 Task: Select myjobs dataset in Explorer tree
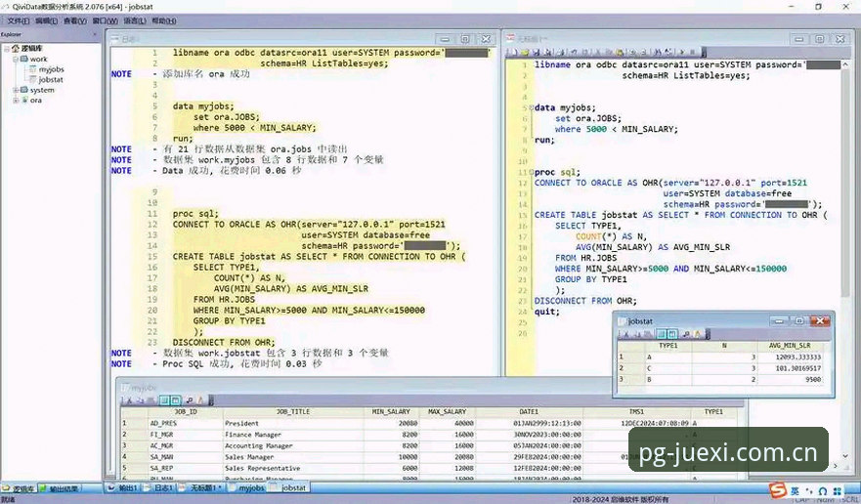[51, 69]
